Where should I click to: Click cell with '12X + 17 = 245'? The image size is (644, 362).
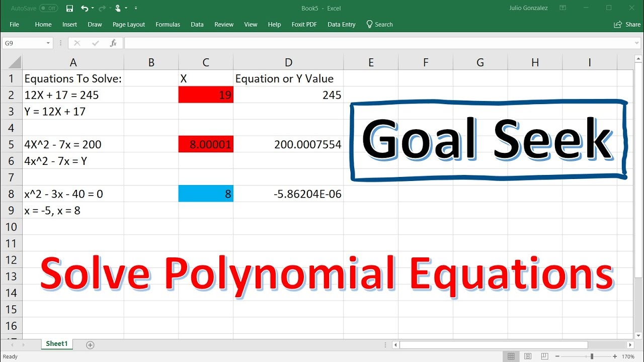coord(73,95)
